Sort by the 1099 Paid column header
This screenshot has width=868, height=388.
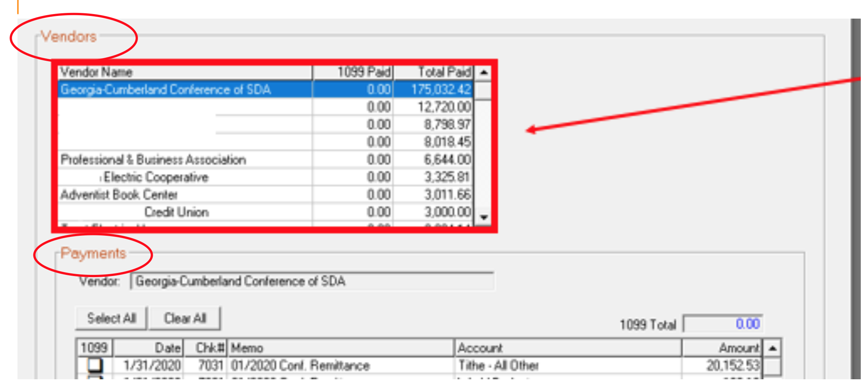pos(353,72)
